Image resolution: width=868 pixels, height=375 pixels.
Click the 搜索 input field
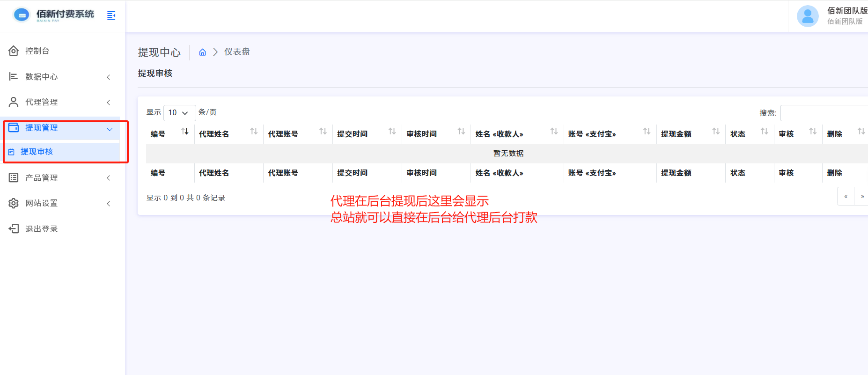824,113
